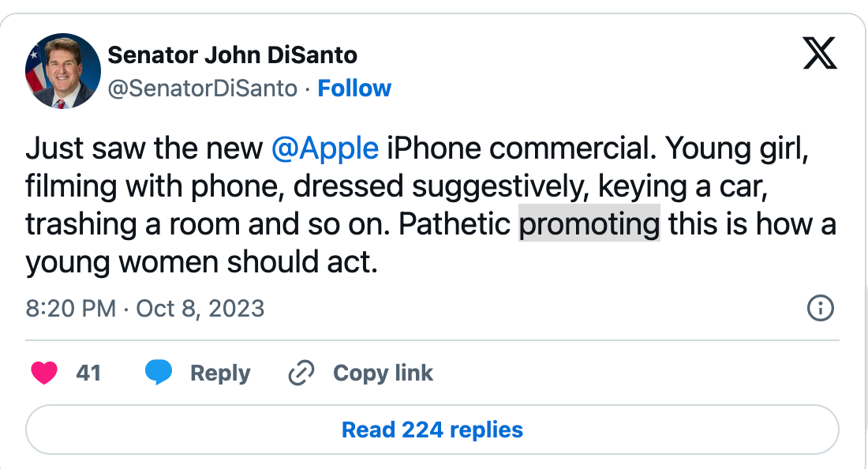Click the blue reply speech bubble icon
The image size is (868, 469).
click(159, 373)
